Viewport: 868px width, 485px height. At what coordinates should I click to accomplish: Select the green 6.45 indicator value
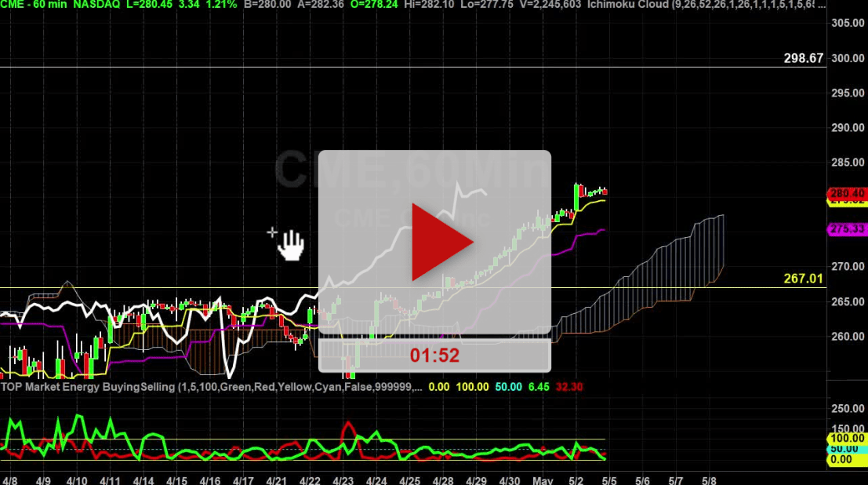539,387
